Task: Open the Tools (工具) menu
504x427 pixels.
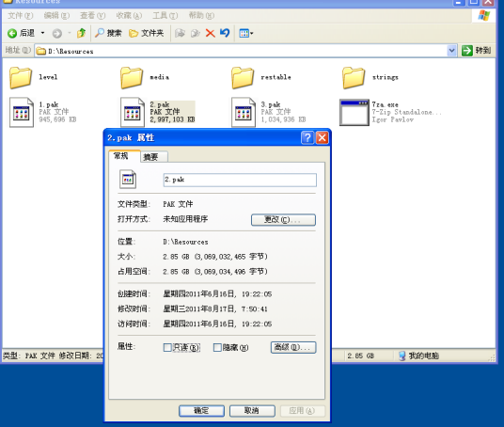Action: [x=165, y=15]
